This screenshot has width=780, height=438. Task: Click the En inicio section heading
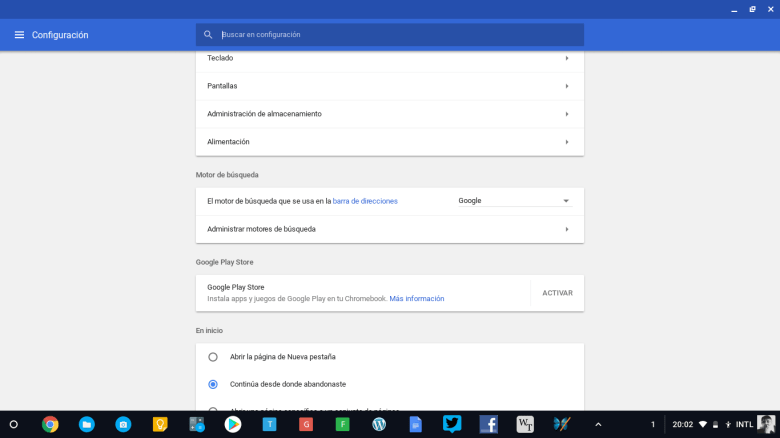(x=209, y=330)
